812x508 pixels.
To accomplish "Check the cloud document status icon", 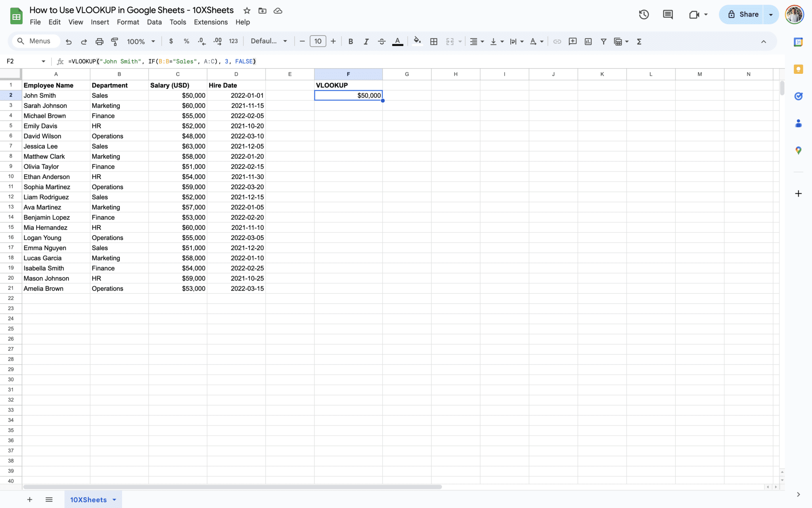I will pos(278,11).
